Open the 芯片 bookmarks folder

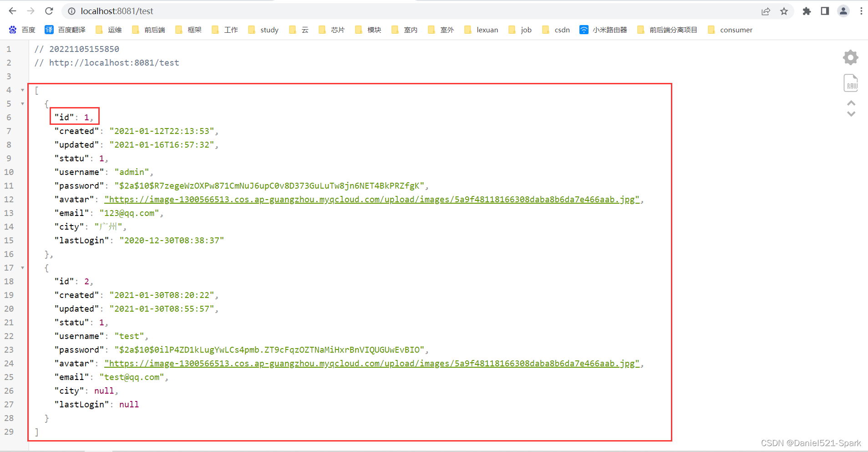(x=332, y=30)
